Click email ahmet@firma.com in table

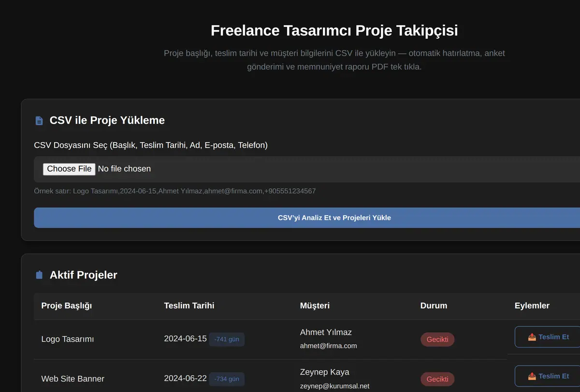click(x=328, y=346)
